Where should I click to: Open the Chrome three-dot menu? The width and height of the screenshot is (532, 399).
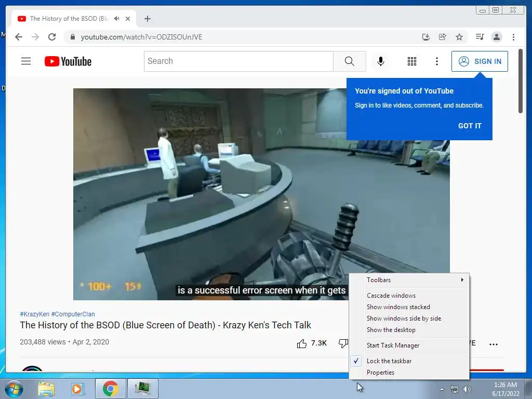coord(513,37)
